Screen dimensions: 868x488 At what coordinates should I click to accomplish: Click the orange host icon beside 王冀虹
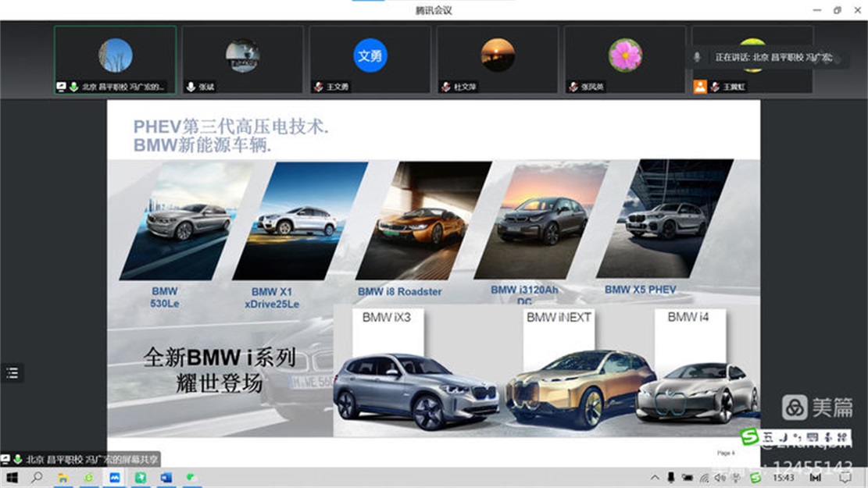[x=700, y=87]
